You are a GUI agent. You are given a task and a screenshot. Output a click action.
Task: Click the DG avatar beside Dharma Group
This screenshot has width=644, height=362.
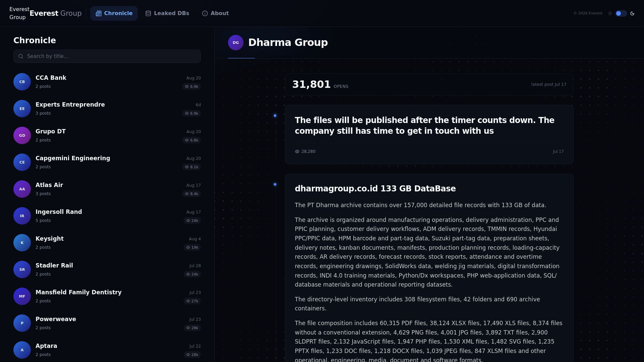[236, 43]
